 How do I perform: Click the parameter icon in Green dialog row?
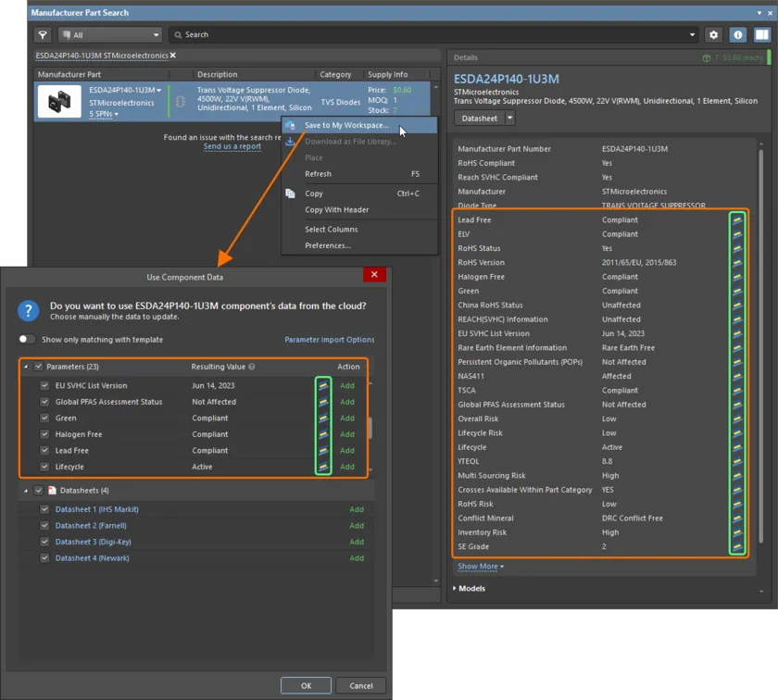pos(323,419)
